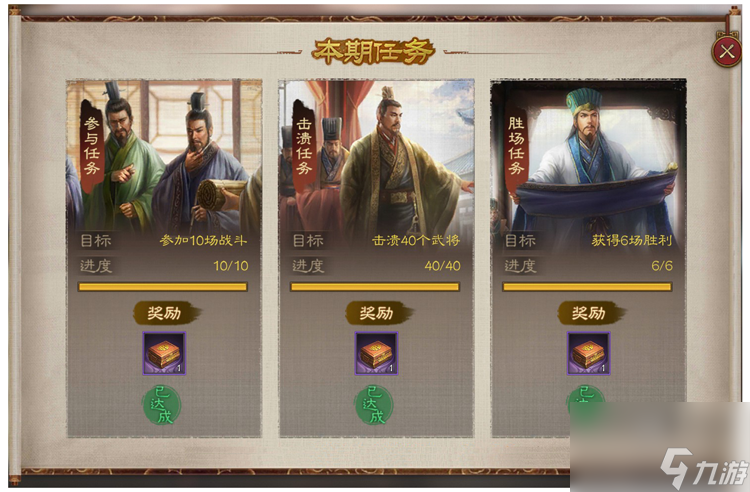Click the 6/6 progress bar

coord(587,287)
